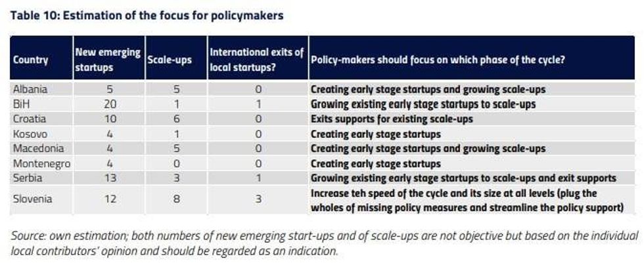Viewport: 644px width, 267px height.
Task: Select the Macedonia country cell
Action: 37,149
